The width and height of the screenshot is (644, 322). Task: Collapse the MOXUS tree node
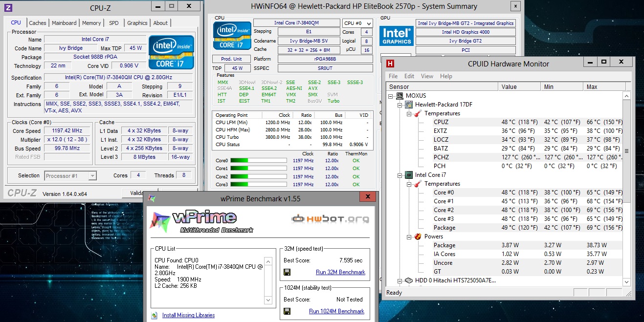tap(391, 96)
